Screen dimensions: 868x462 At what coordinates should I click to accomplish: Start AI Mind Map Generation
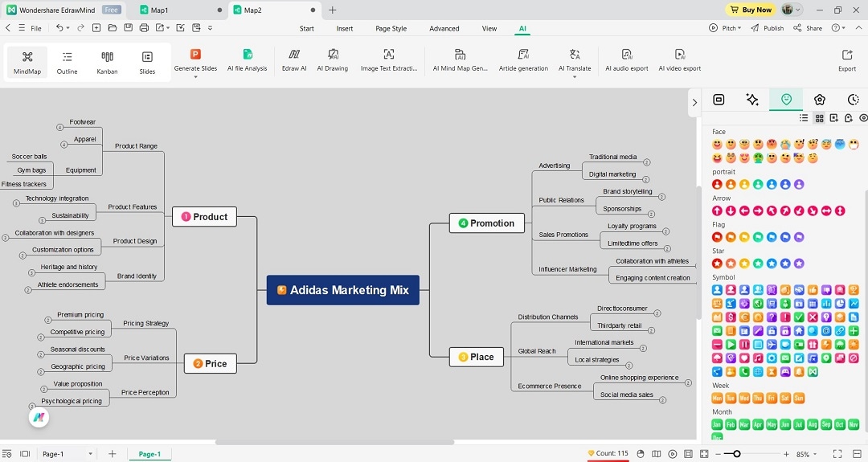click(x=460, y=60)
